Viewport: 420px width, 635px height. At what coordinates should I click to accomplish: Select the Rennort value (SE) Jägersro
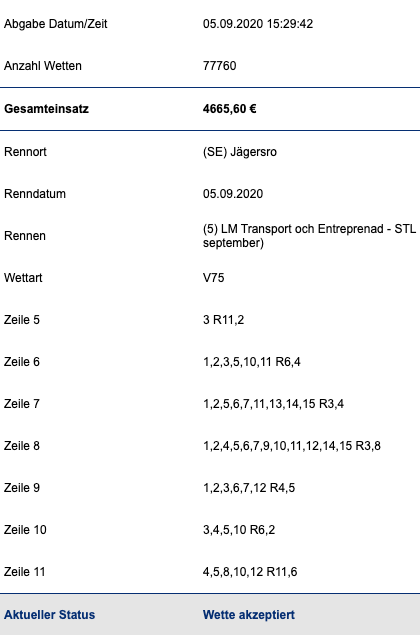click(x=240, y=152)
